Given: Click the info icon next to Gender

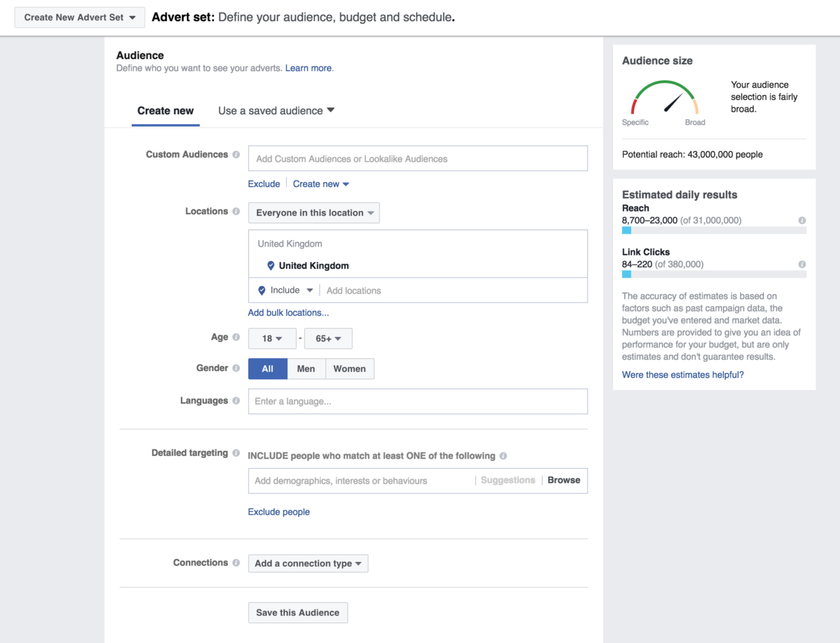Looking at the screenshot, I should pyautogui.click(x=236, y=368).
